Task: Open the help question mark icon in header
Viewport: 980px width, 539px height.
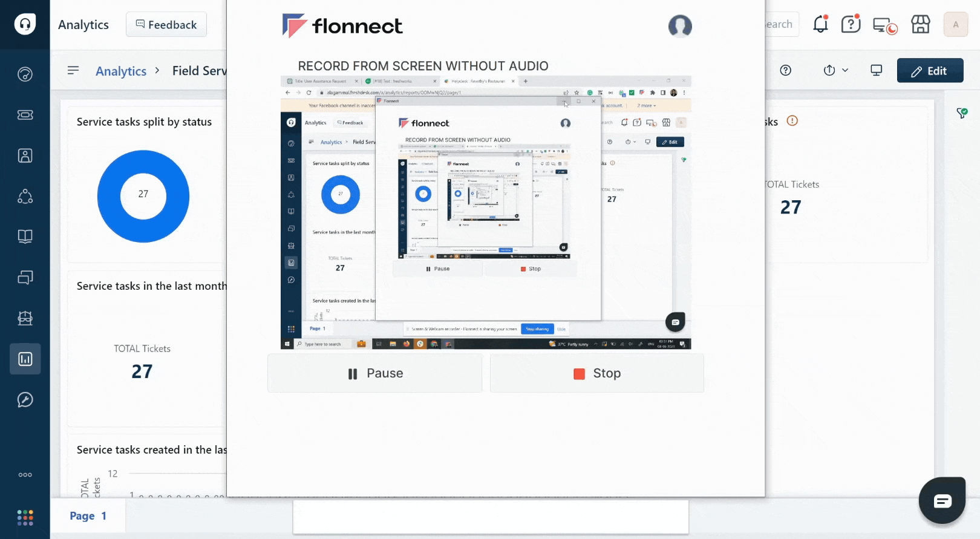Action: (x=851, y=24)
